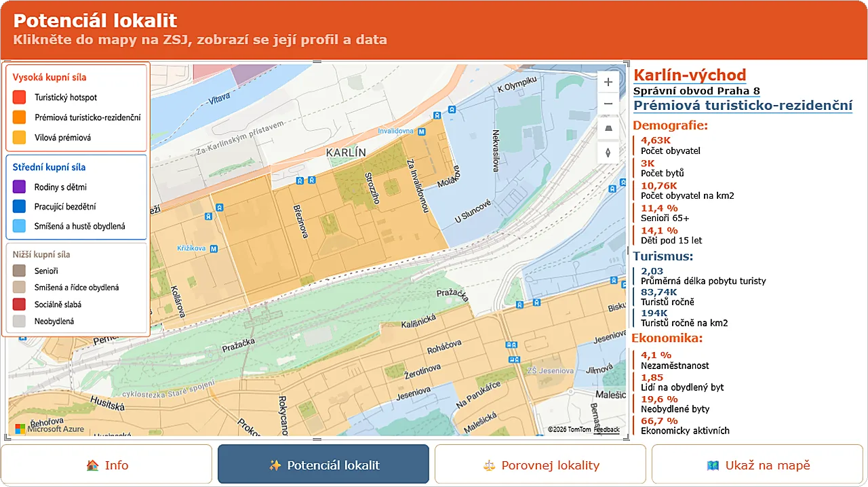Click the Senioři legend swatch
The height and width of the screenshot is (487, 868).
19,271
